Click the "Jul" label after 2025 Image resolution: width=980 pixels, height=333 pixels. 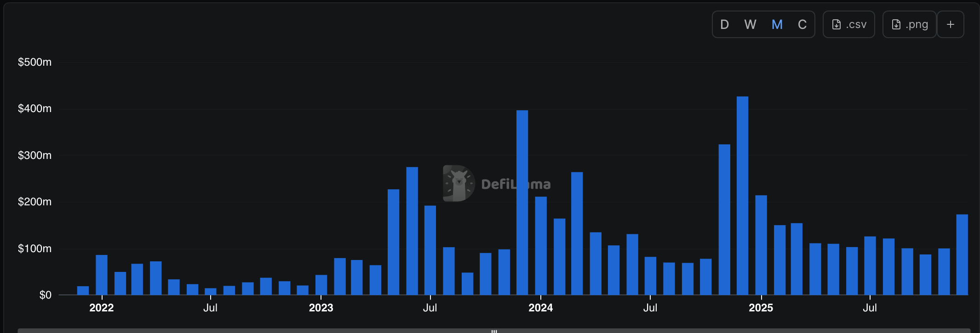[x=870, y=308]
